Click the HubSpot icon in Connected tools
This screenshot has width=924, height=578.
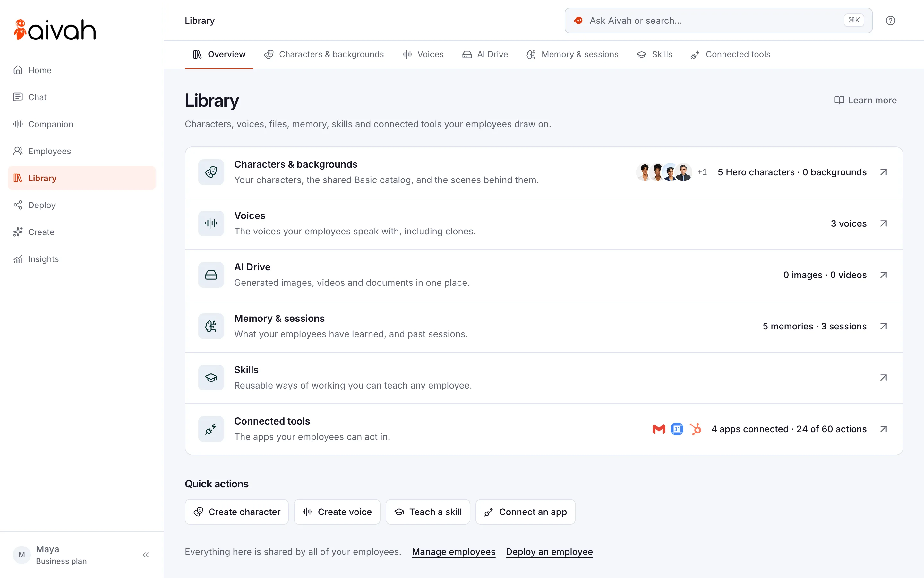(x=695, y=429)
